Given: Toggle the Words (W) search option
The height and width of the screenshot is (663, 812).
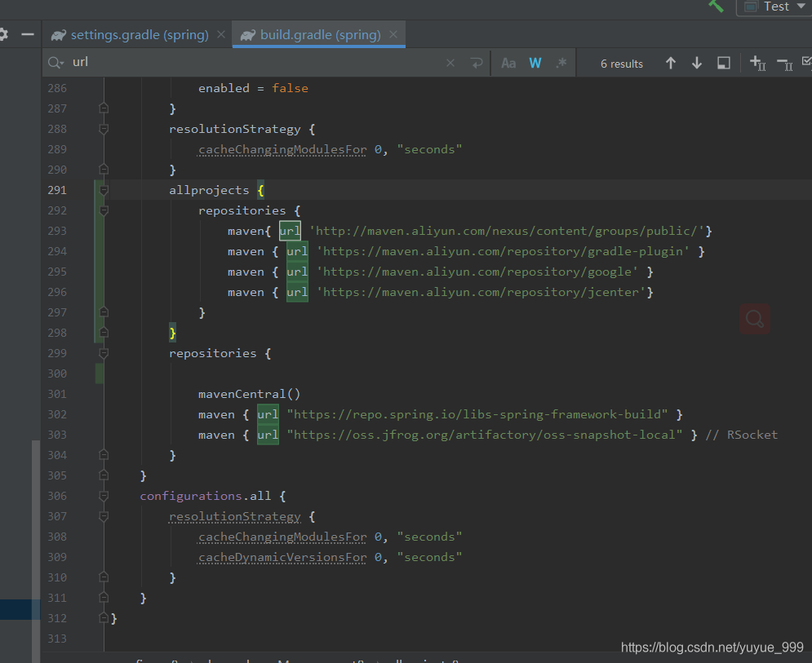Looking at the screenshot, I should point(535,63).
